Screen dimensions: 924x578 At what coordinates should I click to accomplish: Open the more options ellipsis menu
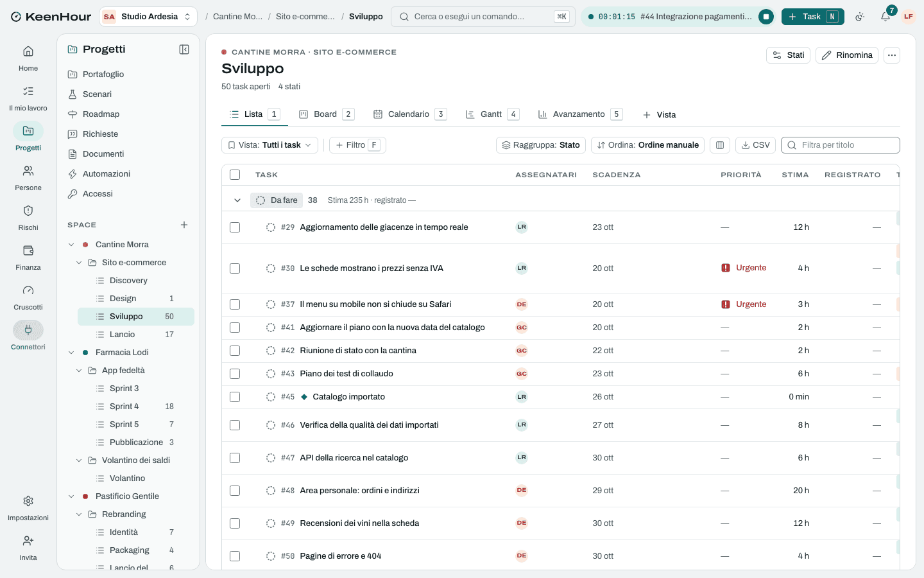[892, 55]
